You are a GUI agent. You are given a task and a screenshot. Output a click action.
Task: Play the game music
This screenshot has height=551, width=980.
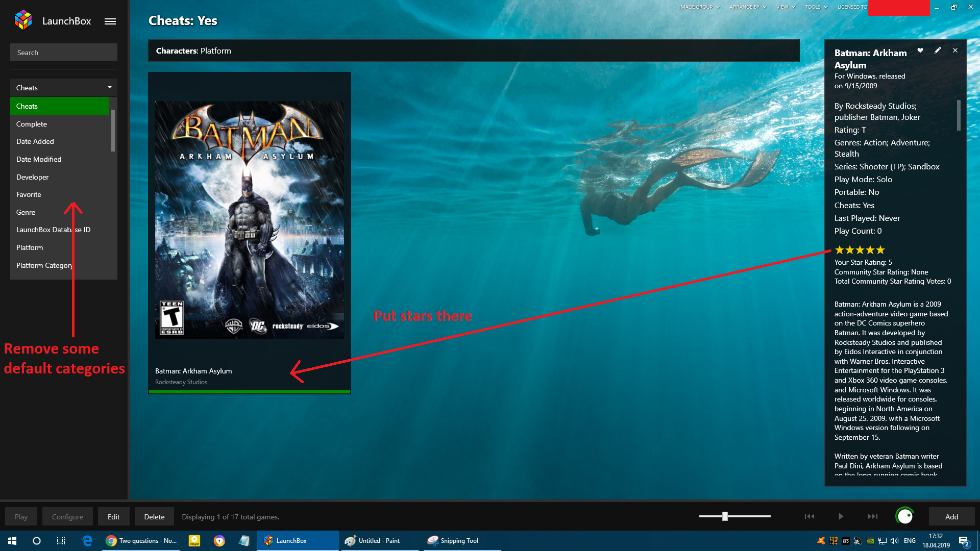(841, 516)
